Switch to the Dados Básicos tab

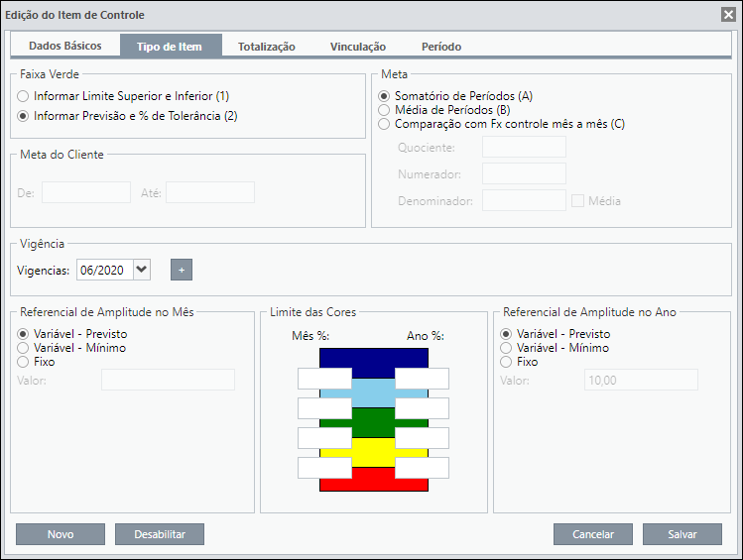click(65, 46)
